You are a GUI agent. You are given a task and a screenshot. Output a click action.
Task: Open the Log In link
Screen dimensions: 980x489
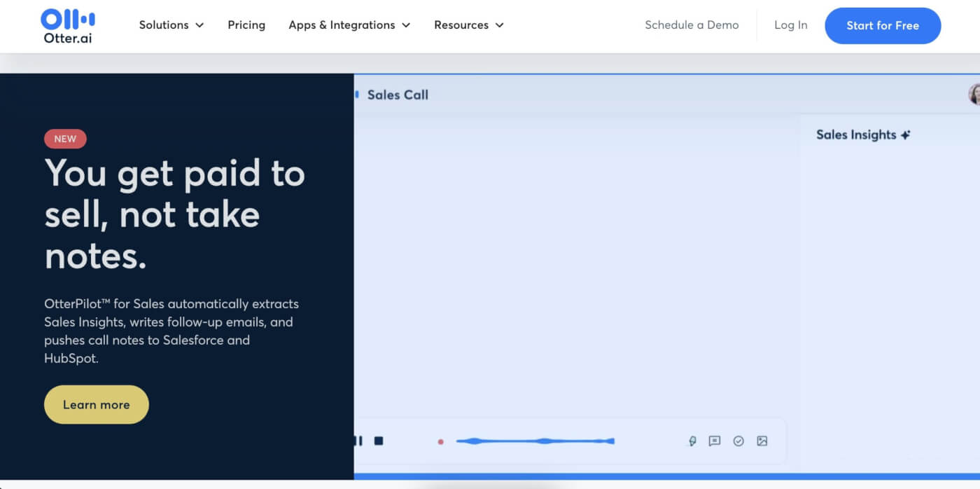click(790, 25)
